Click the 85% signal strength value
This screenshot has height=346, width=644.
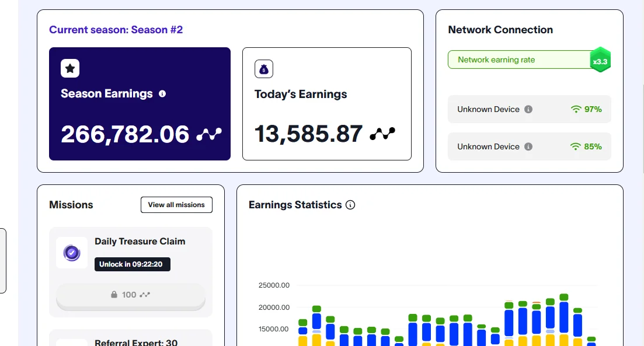click(593, 146)
